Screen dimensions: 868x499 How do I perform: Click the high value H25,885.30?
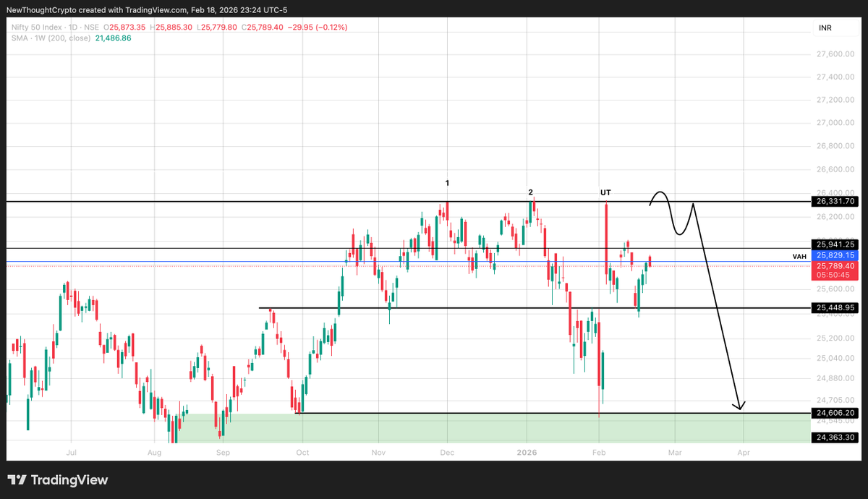tap(172, 27)
